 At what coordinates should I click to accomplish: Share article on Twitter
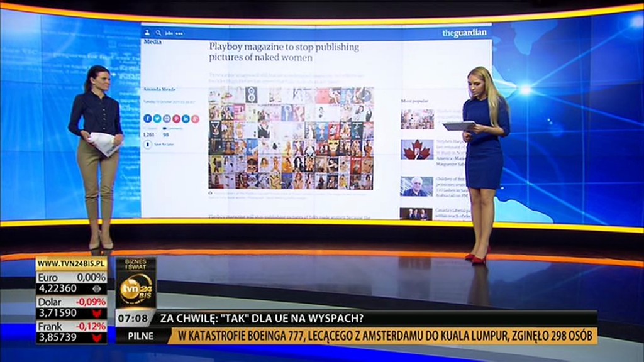(157, 119)
